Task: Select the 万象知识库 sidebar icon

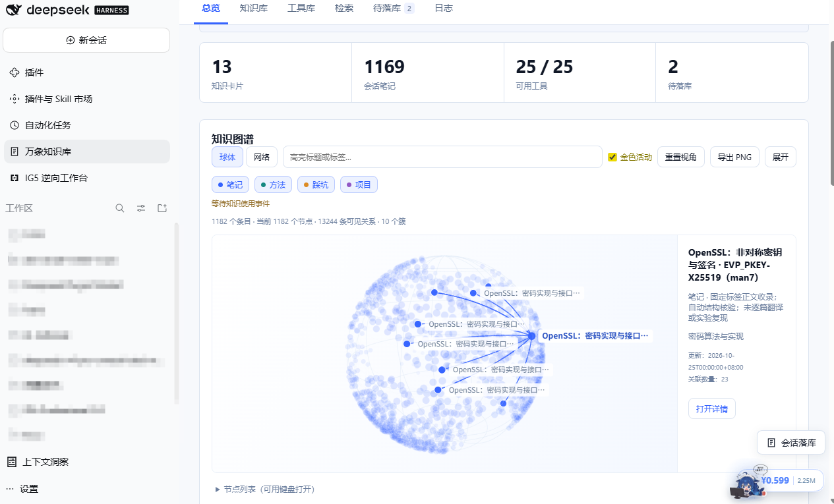Action: pos(15,152)
